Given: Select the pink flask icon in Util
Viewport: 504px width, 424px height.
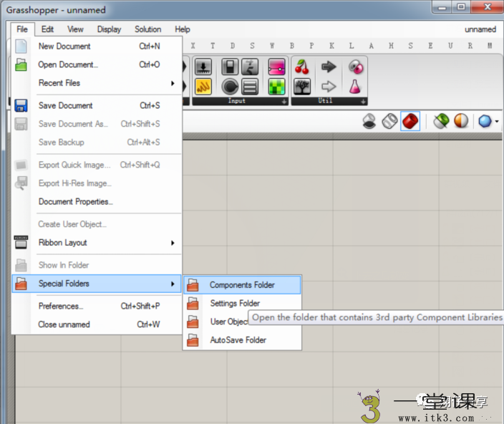Looking at the screenshot, I should 355,87.
